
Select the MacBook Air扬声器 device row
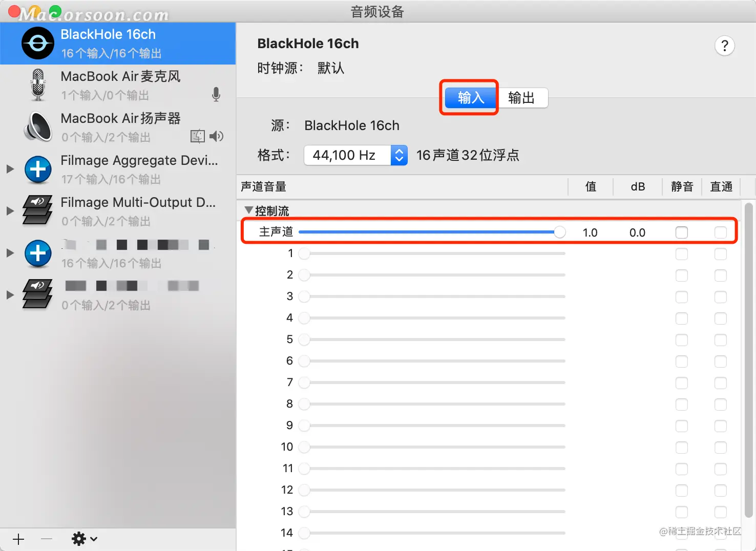click(118, 127)
